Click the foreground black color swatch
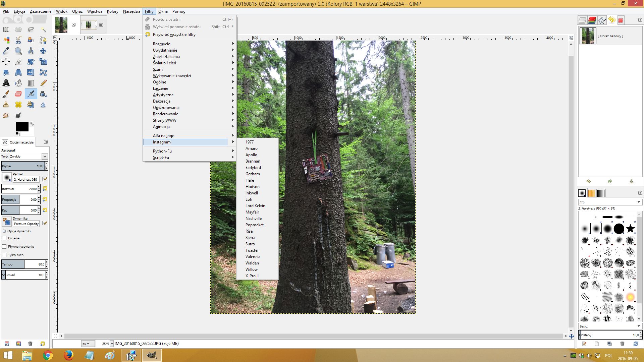 [x=22, y=127]
